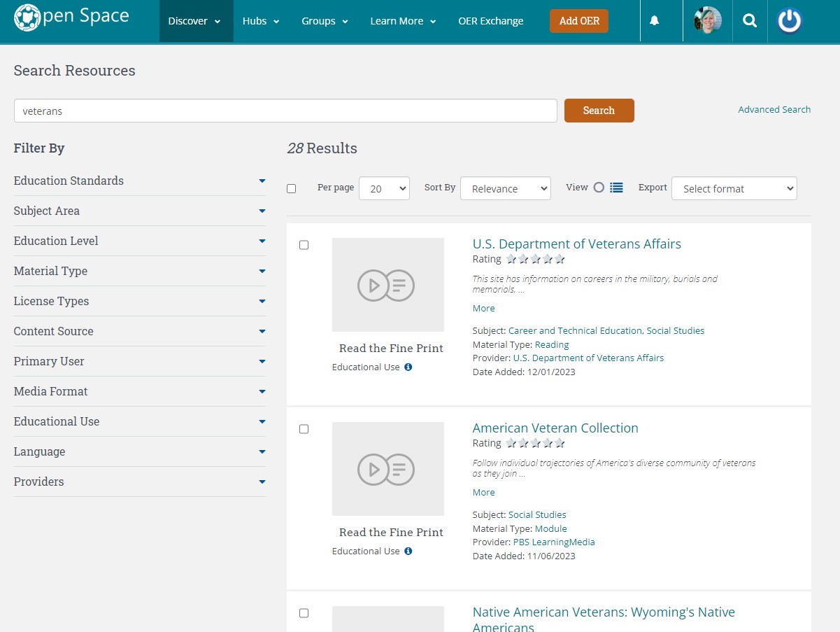This screenshot has width=840, height=632.
Task: Open American Veteran Collection thumbnail
Action: [x=388, y=469]
